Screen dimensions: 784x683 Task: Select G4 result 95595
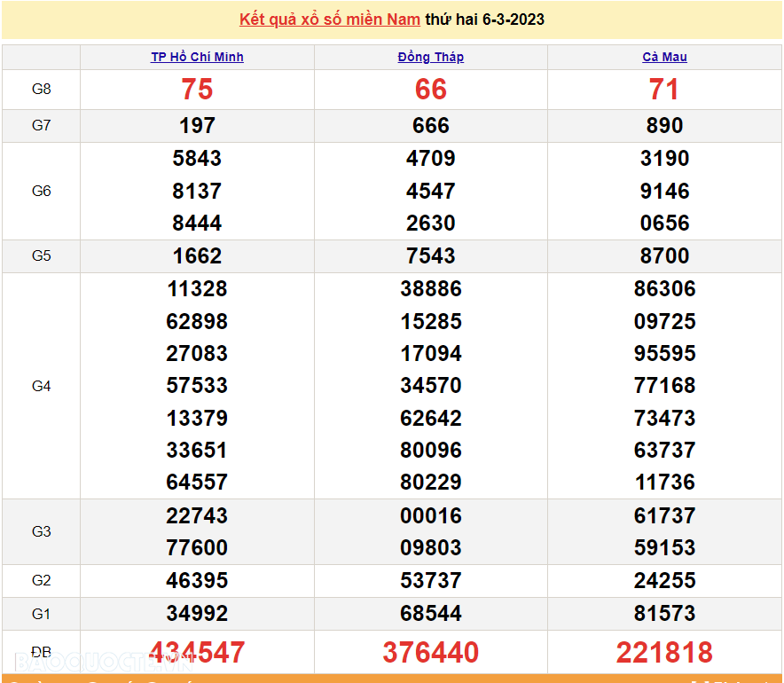[x=664, y=354]
